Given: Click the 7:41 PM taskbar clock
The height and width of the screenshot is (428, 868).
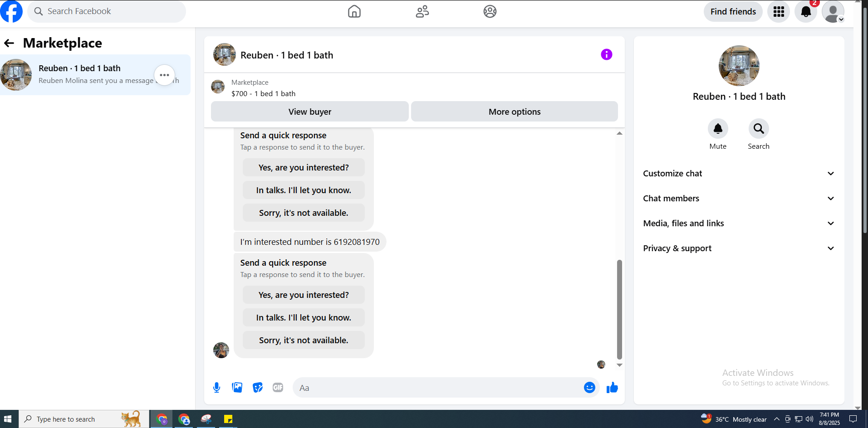Looking at the screenshot, I should coord(829,419).
